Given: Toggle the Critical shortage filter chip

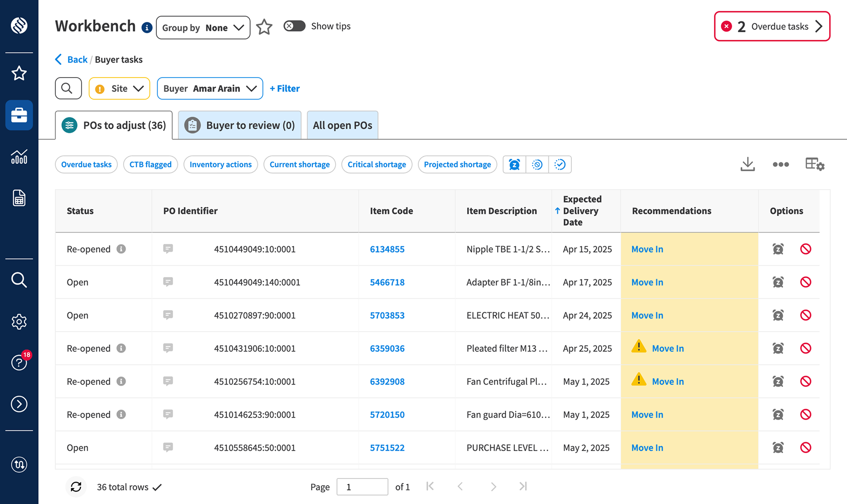Looking at the screenshot, I should click(377, 164).
